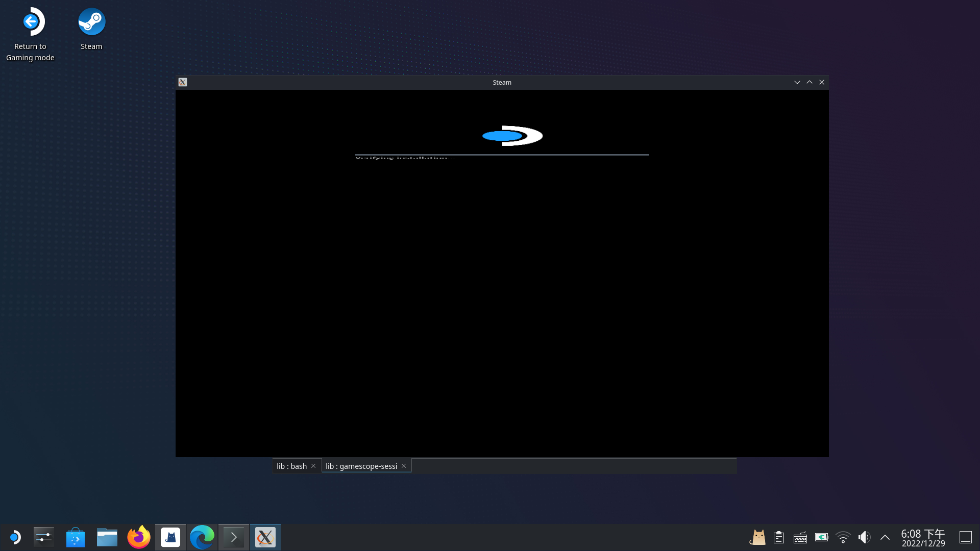The height and width of the screenshot is (551, 980).
Task: Launch Steam from the desktop shortcut
Action: click(x=91, y=21)
